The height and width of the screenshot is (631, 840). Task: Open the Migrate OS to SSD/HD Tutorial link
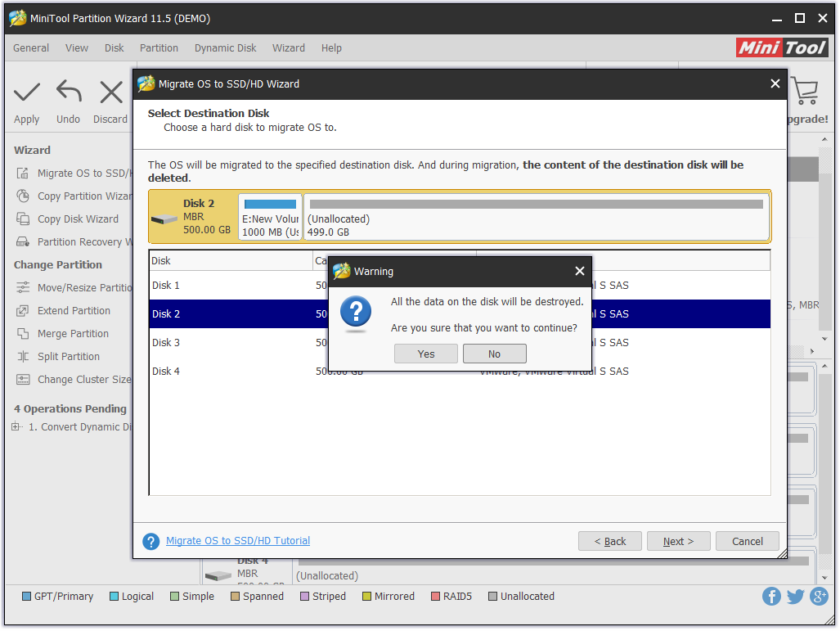pos(238,540)
